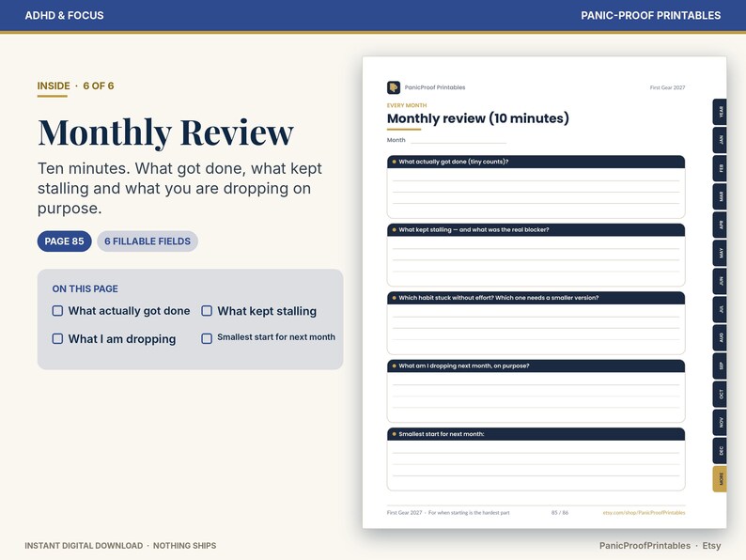Tick the What I am dropping checkbox
Viewport: 746px width, 560px height.
click(x=57, y=339)
